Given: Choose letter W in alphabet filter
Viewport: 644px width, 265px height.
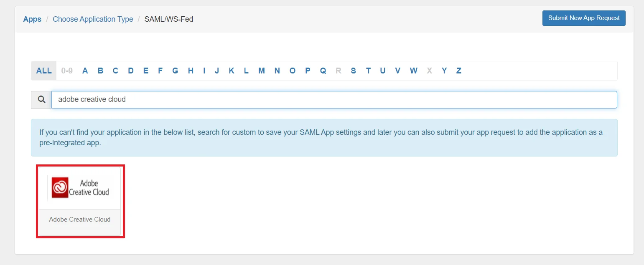Looking at the screenshot, I should 414,71.
